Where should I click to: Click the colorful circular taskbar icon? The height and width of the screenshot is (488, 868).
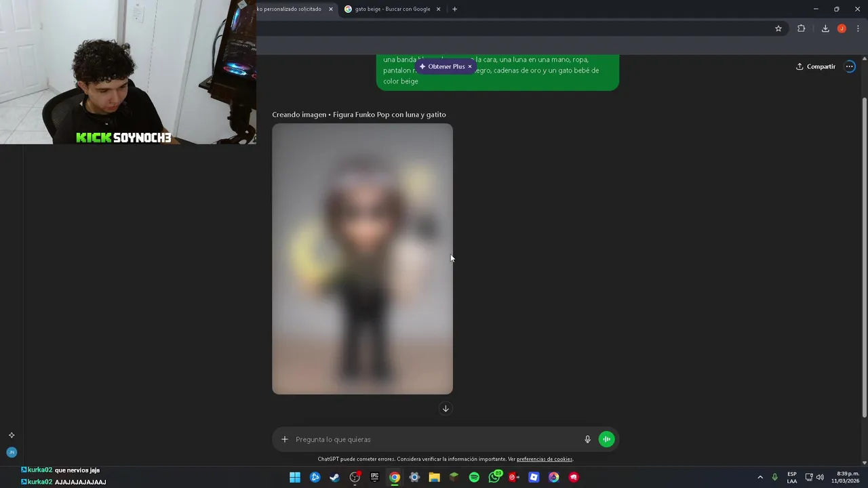click(554, 477)
